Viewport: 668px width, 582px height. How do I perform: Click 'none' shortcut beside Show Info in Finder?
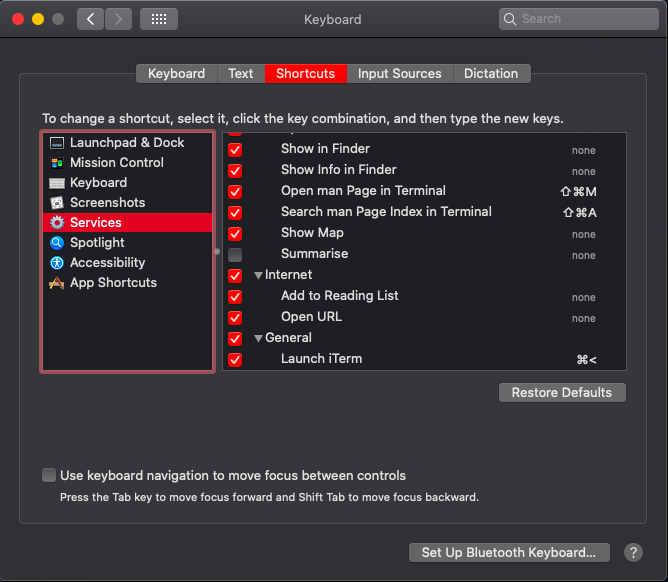584,171
